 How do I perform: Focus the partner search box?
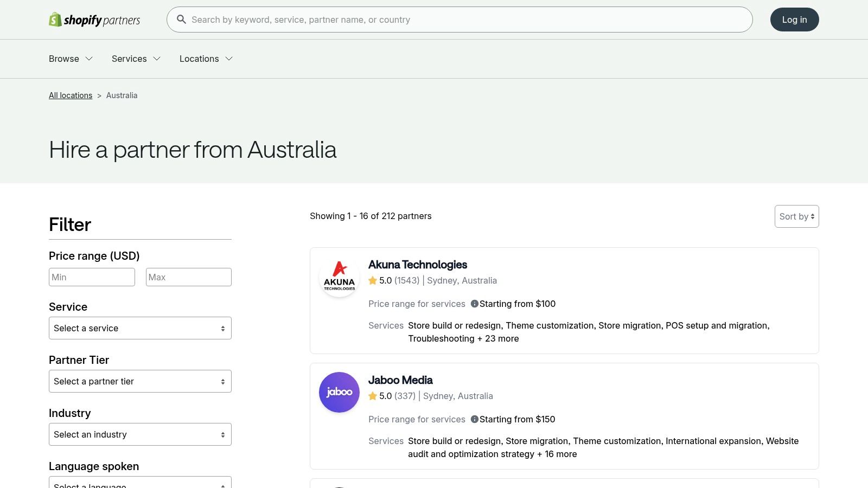click(x=459, y=20)
